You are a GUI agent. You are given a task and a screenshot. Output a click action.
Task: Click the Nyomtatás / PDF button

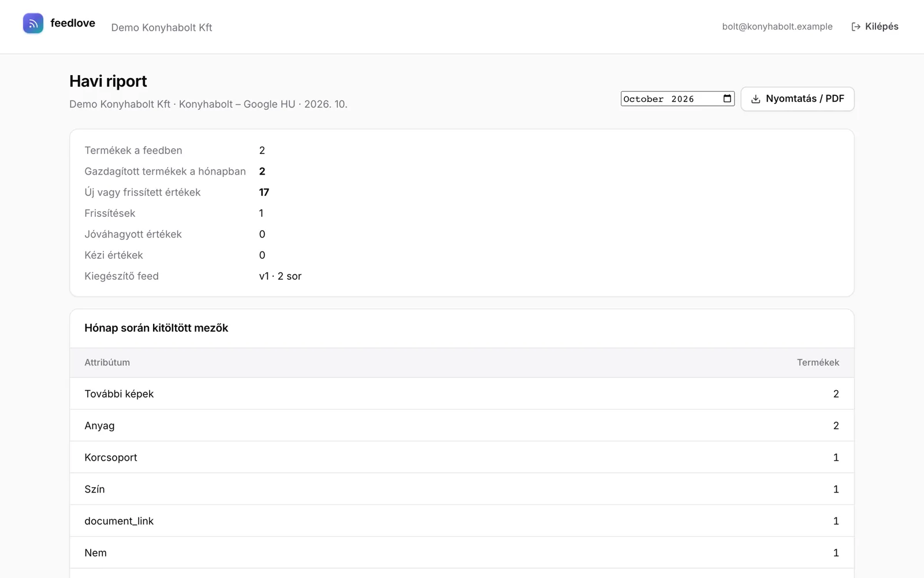pyautogui.click(x=798, y=99)
